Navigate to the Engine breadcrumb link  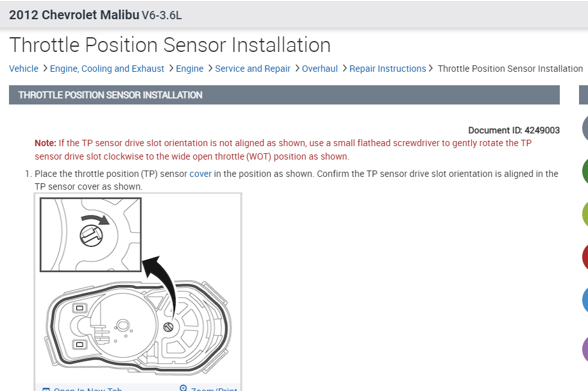click(190, 69)
